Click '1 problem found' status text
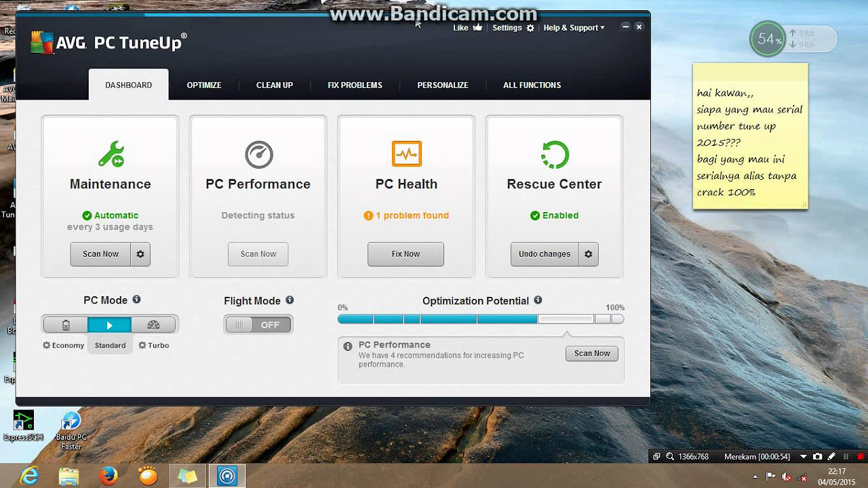The image size is (868, 488). coord(412,216)
